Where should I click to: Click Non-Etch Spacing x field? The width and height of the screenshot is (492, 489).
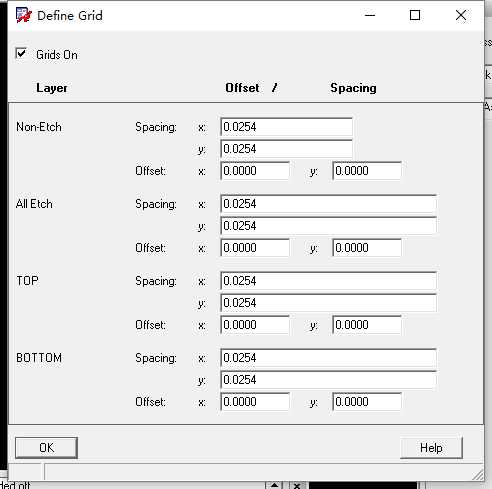click(286, 127)
